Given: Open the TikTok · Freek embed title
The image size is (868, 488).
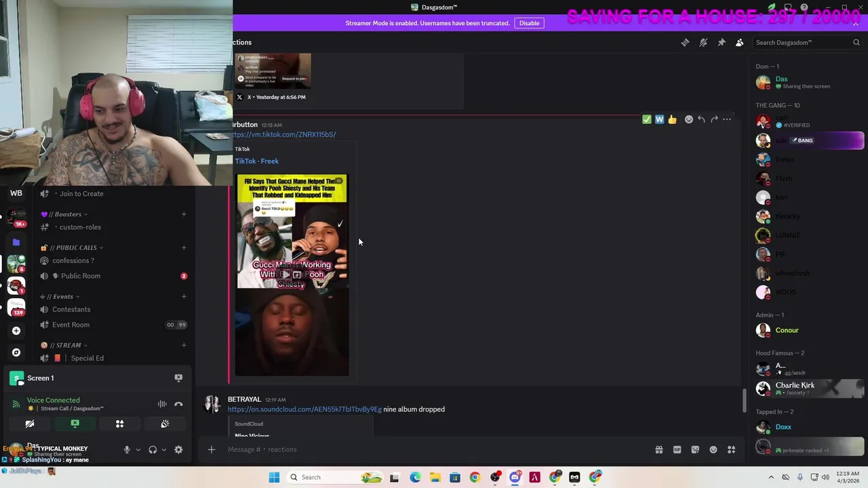Looking at the screenshot, I should pos(256,161).
